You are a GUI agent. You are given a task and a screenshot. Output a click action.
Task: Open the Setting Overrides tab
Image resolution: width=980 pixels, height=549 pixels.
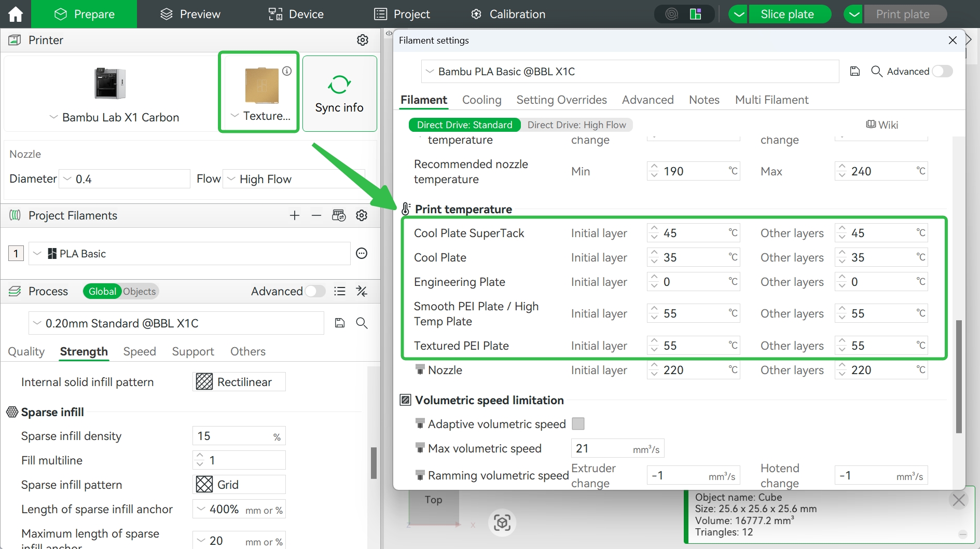coord(562,100)
